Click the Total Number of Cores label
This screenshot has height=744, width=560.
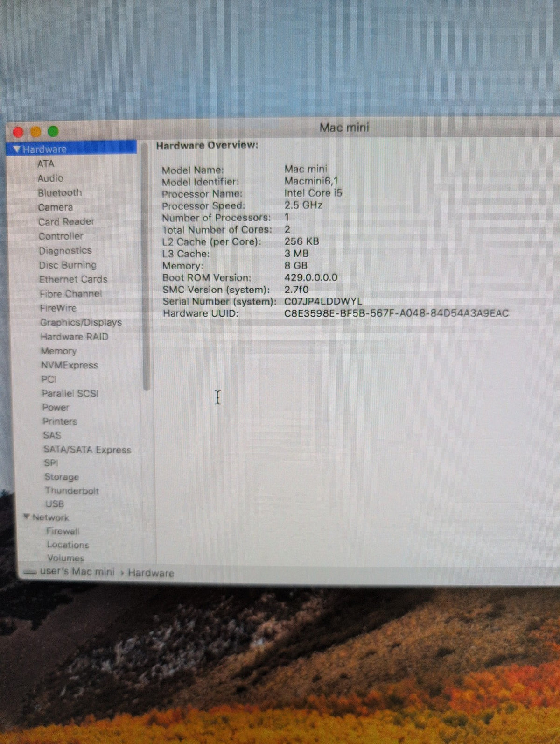(x=217, y=230)
